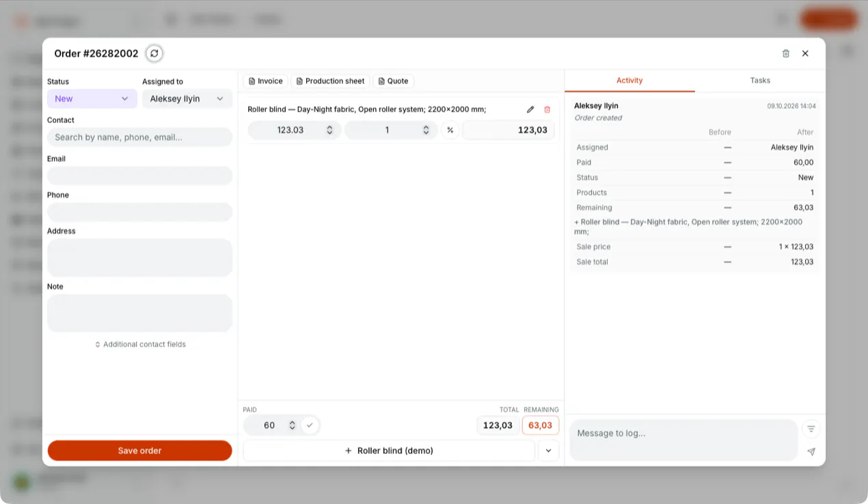Click the Remaining row in the activity log
The height and width of the screenshot is (504, 868).
pos(694,208)
